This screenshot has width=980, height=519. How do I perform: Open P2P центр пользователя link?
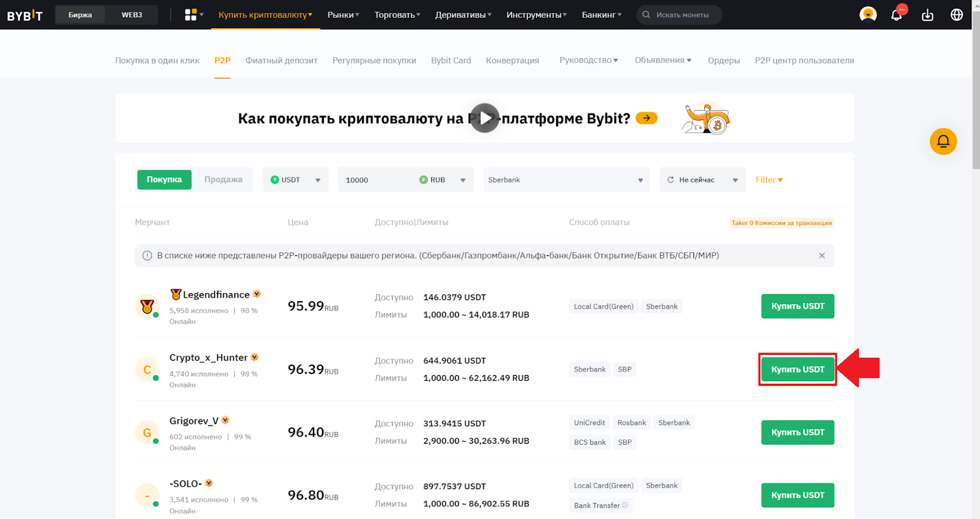tap(804, 61)
